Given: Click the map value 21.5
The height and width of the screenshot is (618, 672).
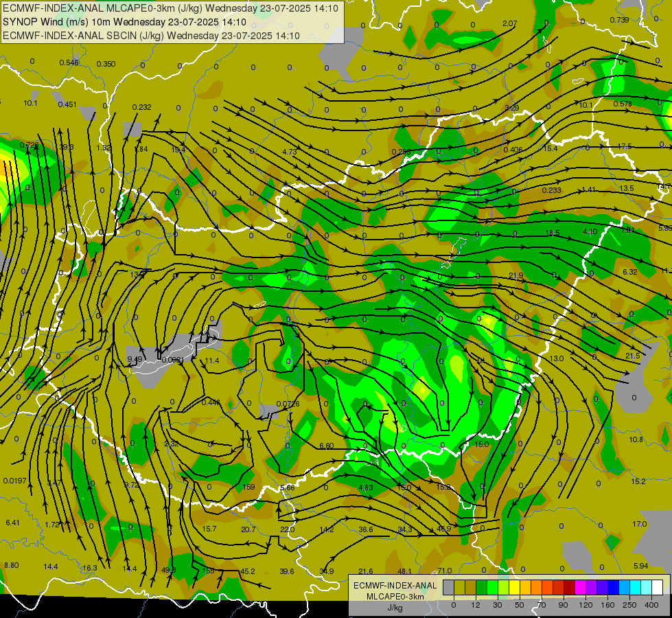Looking at the screenshot, I should pyautogui.click(x=633, y=356).
